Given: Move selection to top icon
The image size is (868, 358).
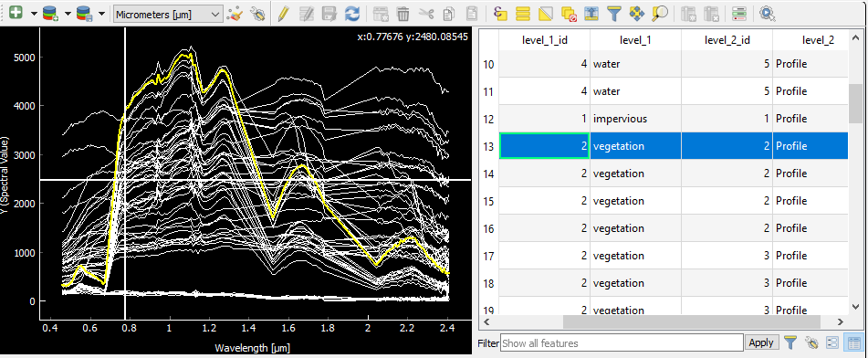Looking at the screenshot, I should (591, 14).
